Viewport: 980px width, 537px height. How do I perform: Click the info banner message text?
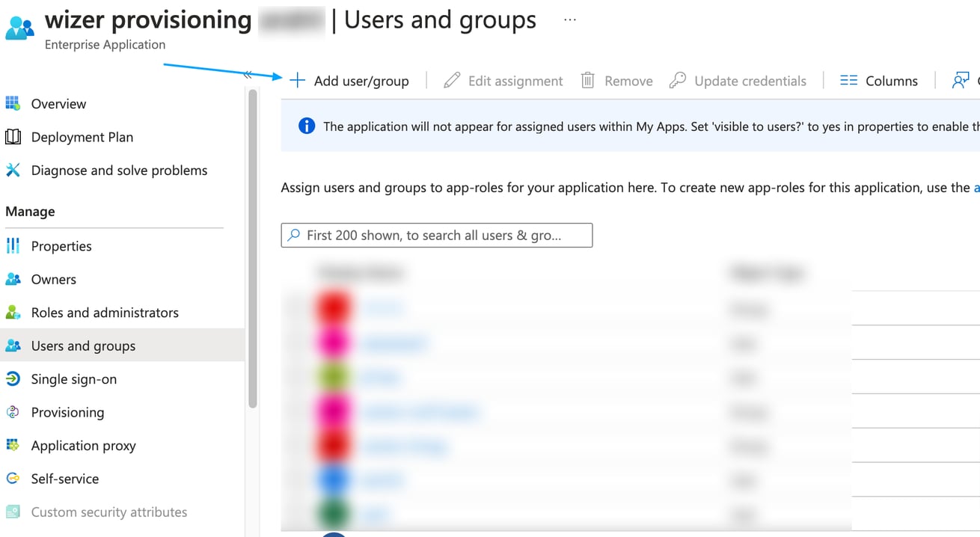point(652,126)
